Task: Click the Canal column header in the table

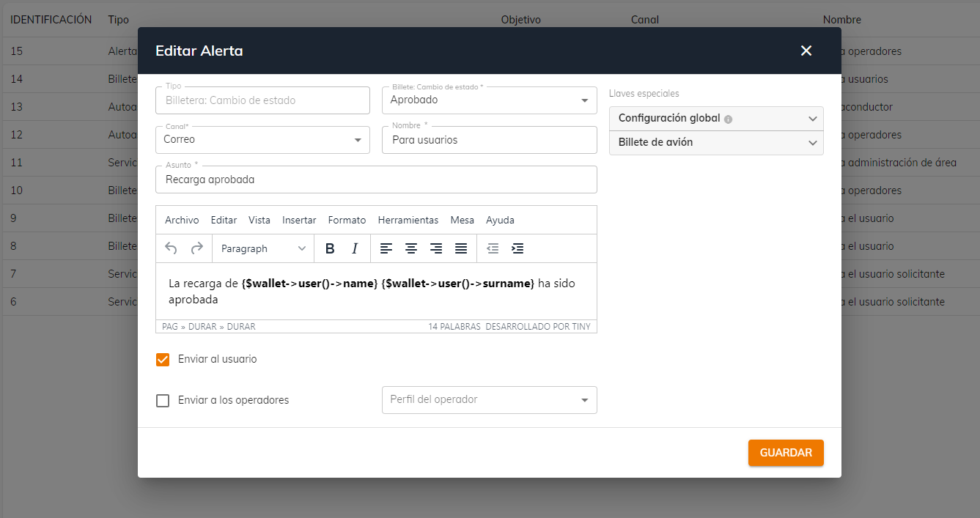Action: click(645, 20)
